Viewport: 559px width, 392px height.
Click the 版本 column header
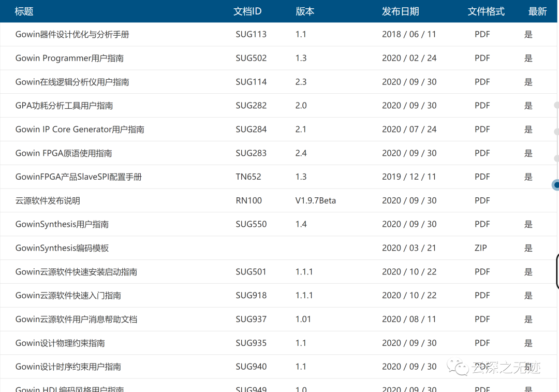click(x=305, y=11)
